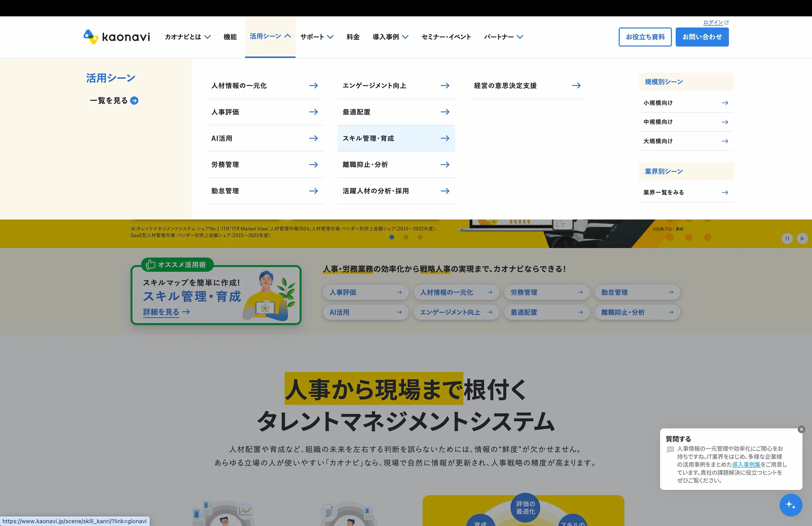
Task: Click the スキル管理・育成 recommendation banner
Action: (x=216, y=295)
